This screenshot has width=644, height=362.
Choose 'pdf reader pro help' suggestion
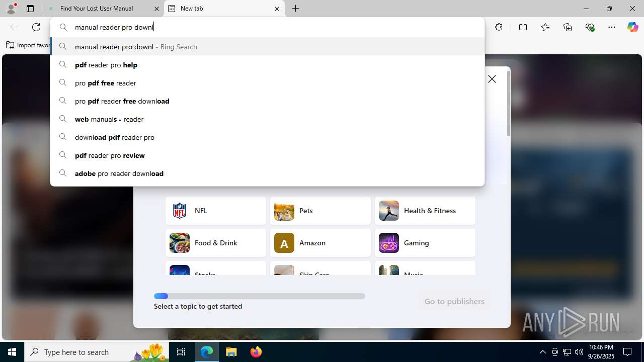click(267, 65)
